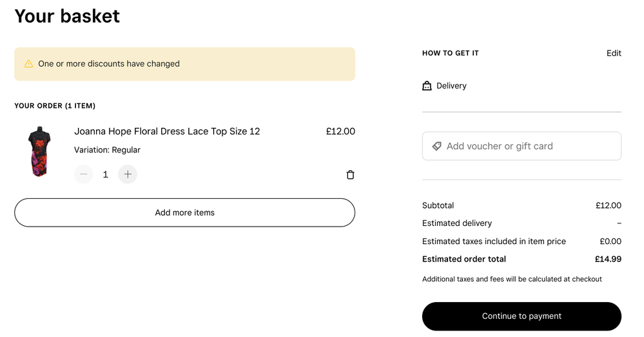Click the Your basket heading
This screenshot has height=337, width=644.
click(67, 15)
